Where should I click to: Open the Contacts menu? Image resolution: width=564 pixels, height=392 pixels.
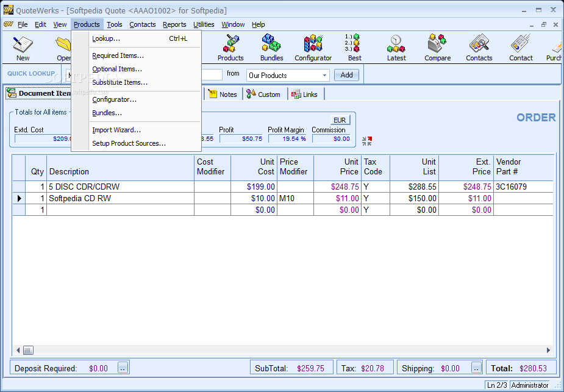[143, 24]
